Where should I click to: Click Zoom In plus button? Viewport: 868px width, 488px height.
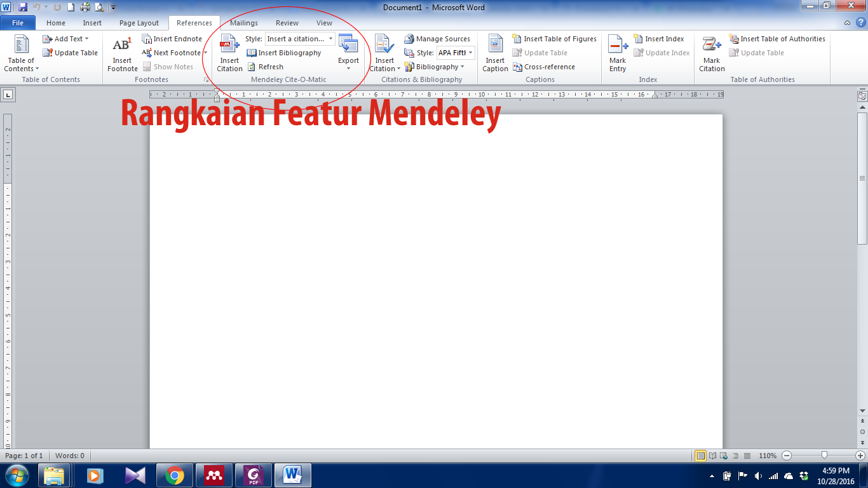860,456
